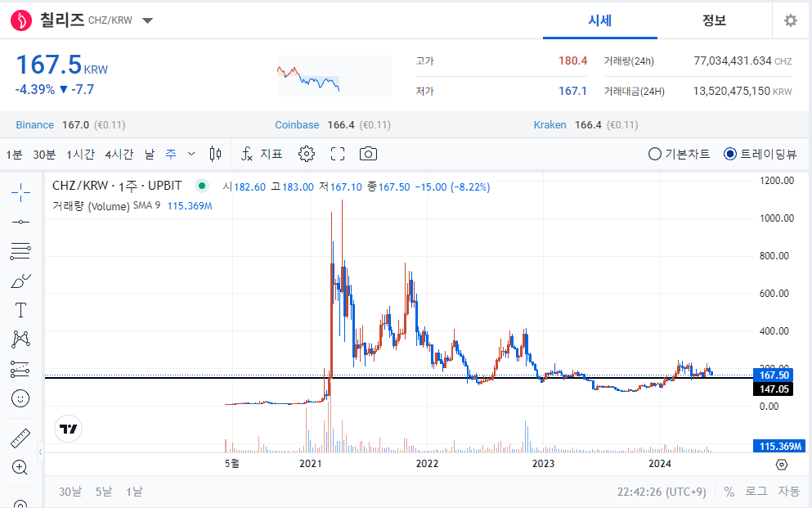Open Binance price link
Viewport: 812px width, 508px height.
pyautogui.click(x=34, y=125)
